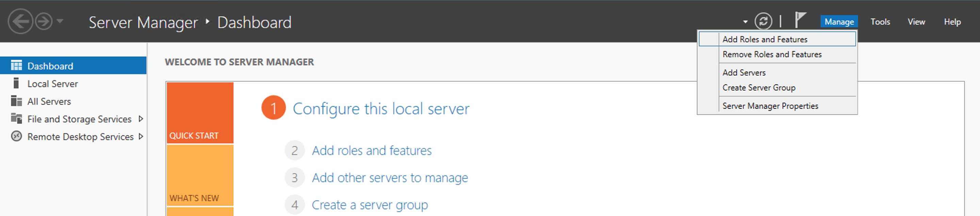
Task: Expand Remote Desktop Services arrow
Action: (x=141, y=136)
